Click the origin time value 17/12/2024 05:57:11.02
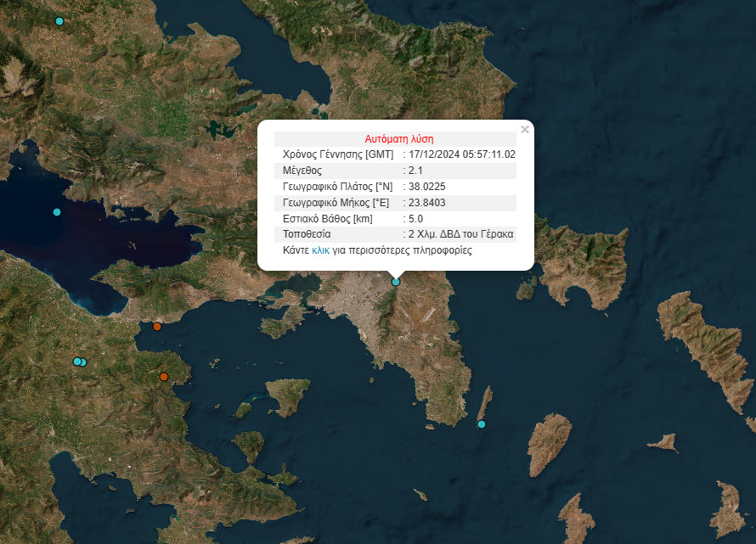Image resolution: width=756 pixels, height=544 pixels. 462,154
